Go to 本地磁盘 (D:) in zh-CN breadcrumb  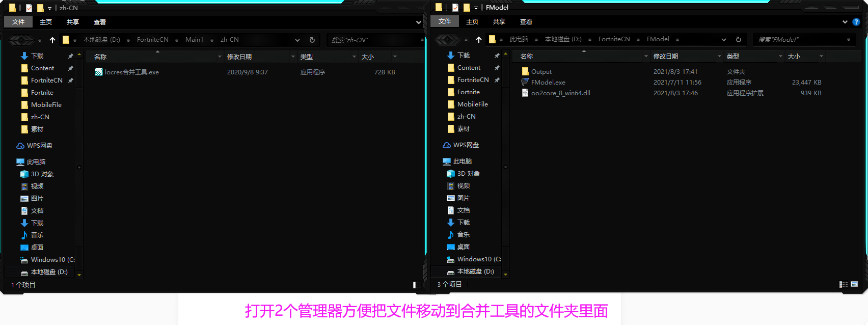pos(102,40)
